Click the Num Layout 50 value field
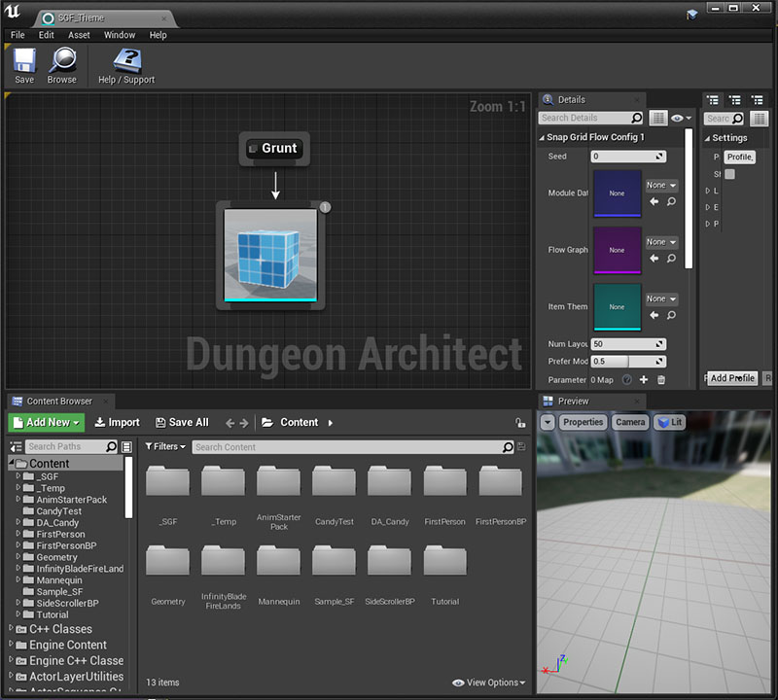Screen dimensions: 778x700 coord(628,344)
